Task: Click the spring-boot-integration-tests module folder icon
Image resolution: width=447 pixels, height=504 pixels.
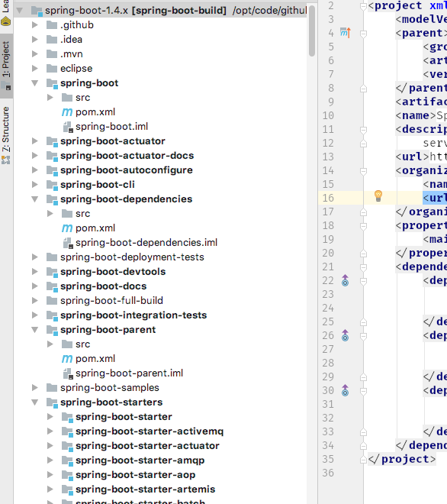Action: (x=52, y=315)
